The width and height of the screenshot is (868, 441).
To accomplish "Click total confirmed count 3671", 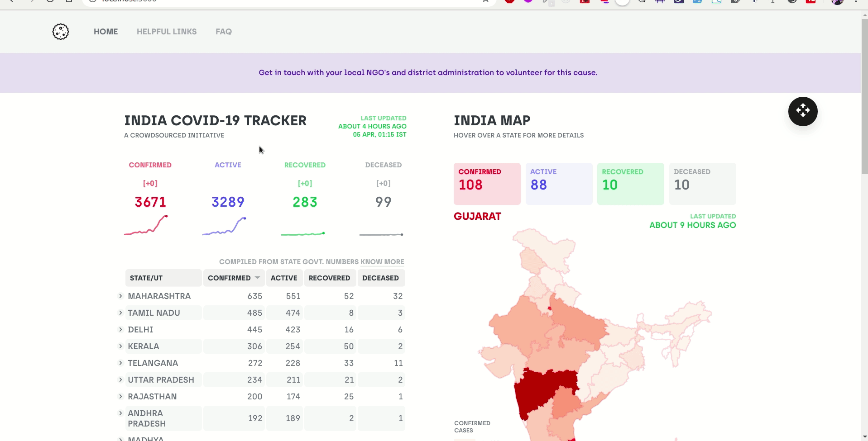I will click(150, 202).
